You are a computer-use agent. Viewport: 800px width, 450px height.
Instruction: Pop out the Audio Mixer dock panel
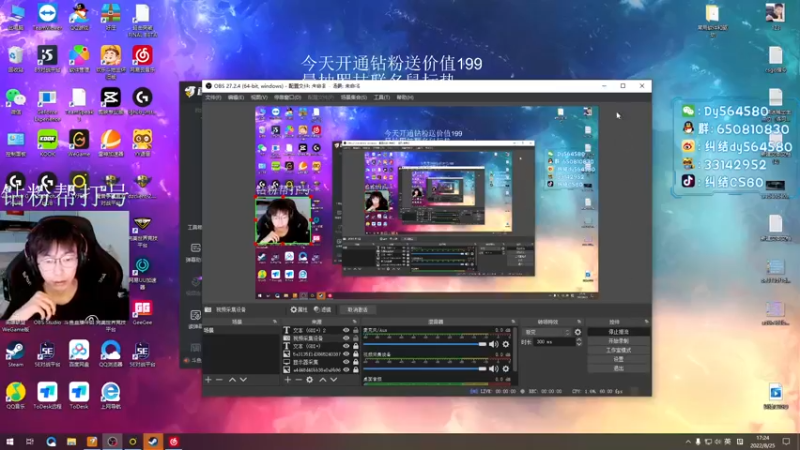click(513, 322)
